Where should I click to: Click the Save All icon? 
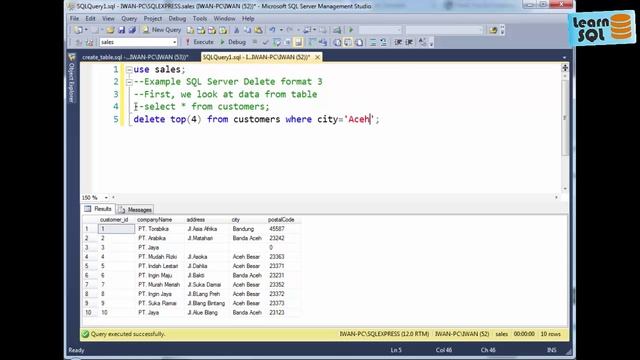[132, 30]
